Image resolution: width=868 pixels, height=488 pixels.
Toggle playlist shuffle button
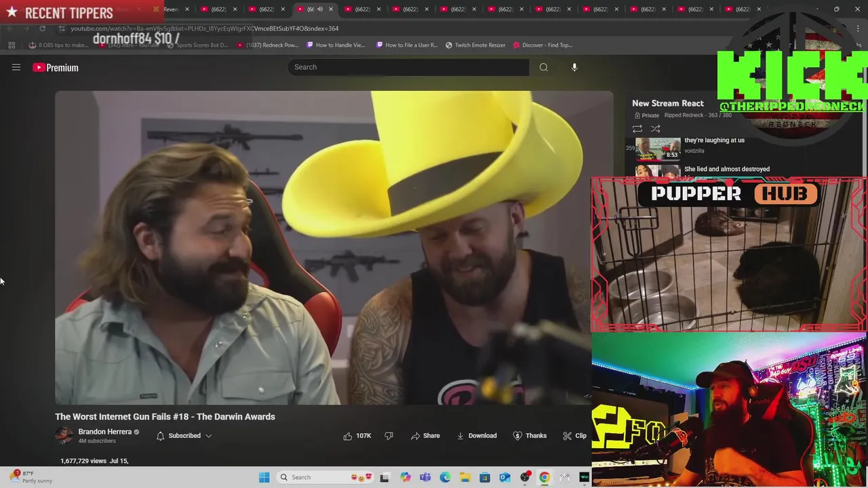pos(655,129)
